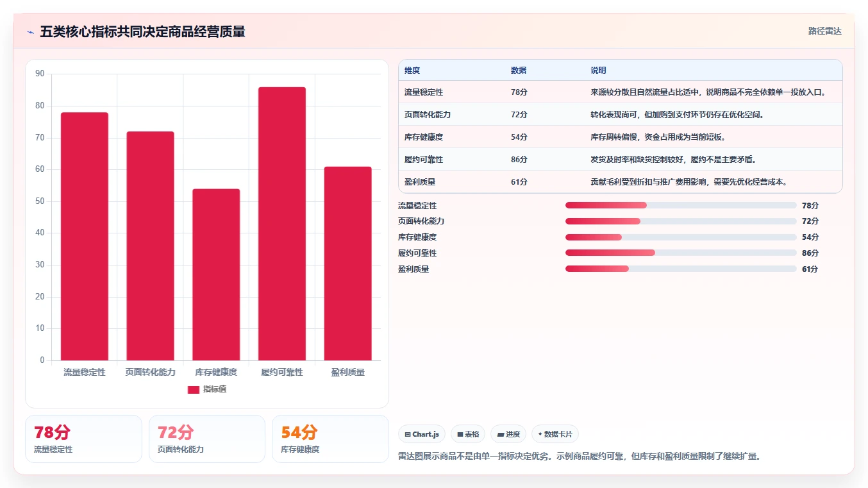Click the 说明 table column header
The height and width of the screenshot is (488, 868).
598,71
